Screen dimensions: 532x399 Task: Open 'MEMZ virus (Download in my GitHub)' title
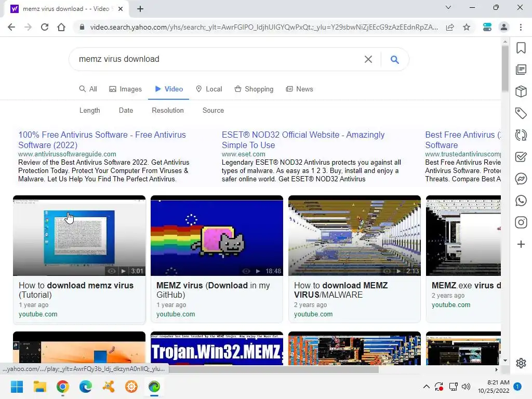click(x=213, y=290)
